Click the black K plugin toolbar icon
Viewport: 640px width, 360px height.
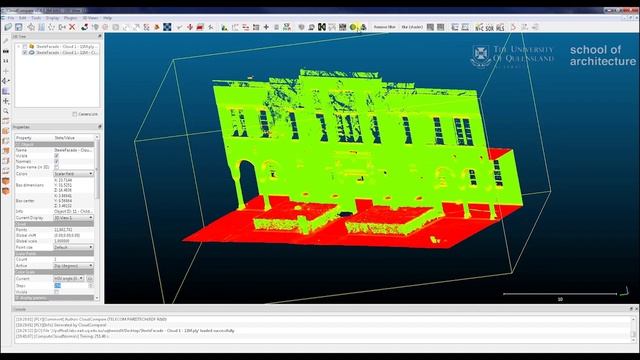322,27
